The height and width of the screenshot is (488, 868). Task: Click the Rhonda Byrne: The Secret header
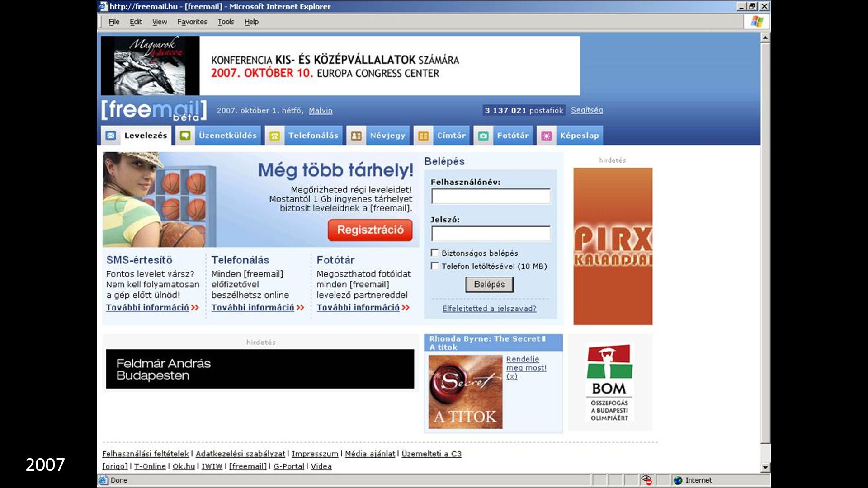(x=493, y=343)
